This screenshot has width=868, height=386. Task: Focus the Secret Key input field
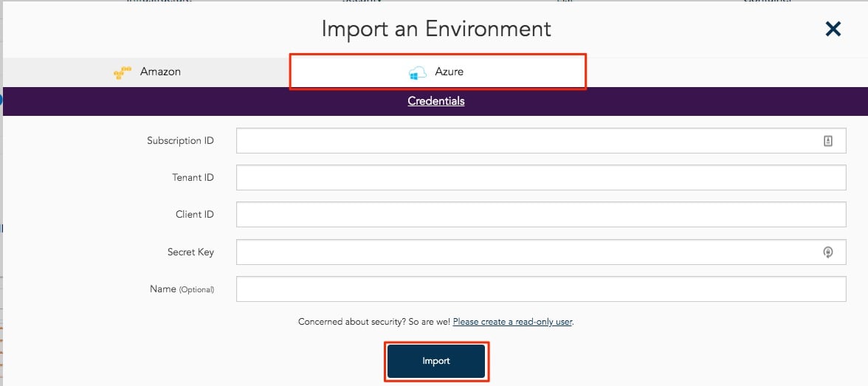pyautogui.click(x=541, y=252)
